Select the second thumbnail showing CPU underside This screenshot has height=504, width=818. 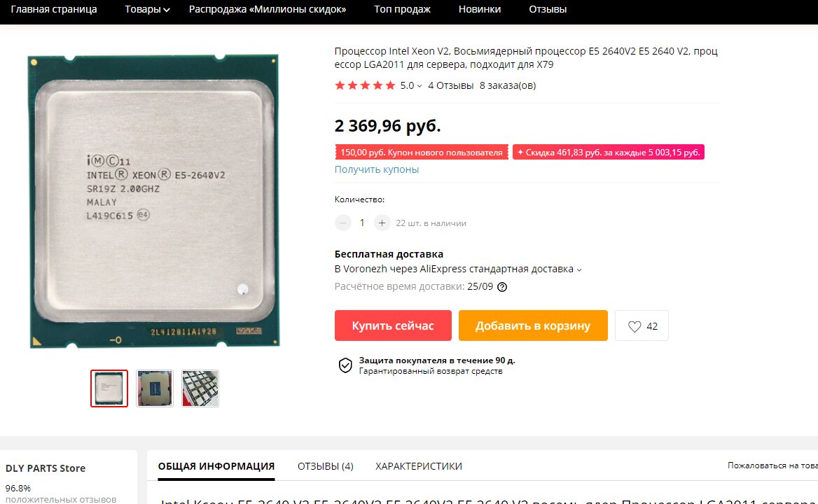155,388
